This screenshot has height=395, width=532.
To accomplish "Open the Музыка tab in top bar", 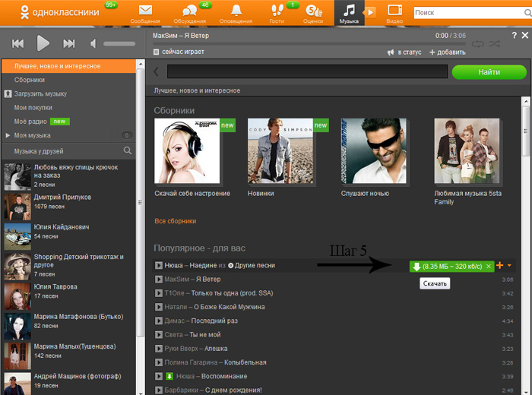I will point(349,13).
